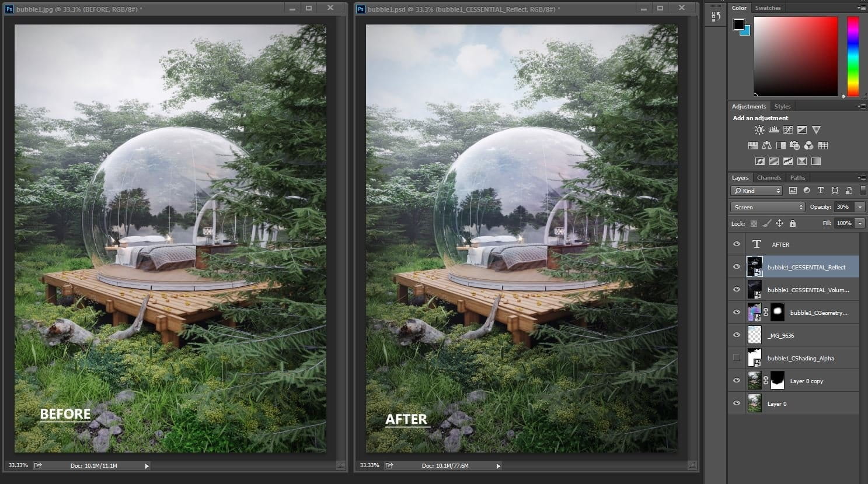Add an Exposure adjustment
The width and height of the screenshot is (868, 484).
tap(802, 130)
